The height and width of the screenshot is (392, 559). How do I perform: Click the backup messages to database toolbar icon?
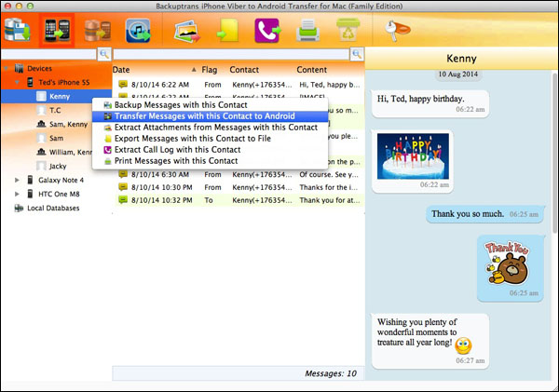tap(17, 31)
